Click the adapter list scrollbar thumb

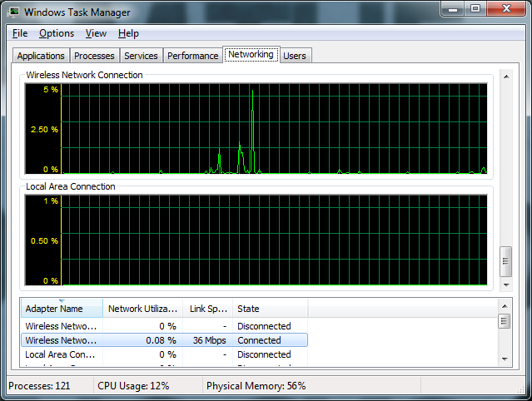click(505, 321)
